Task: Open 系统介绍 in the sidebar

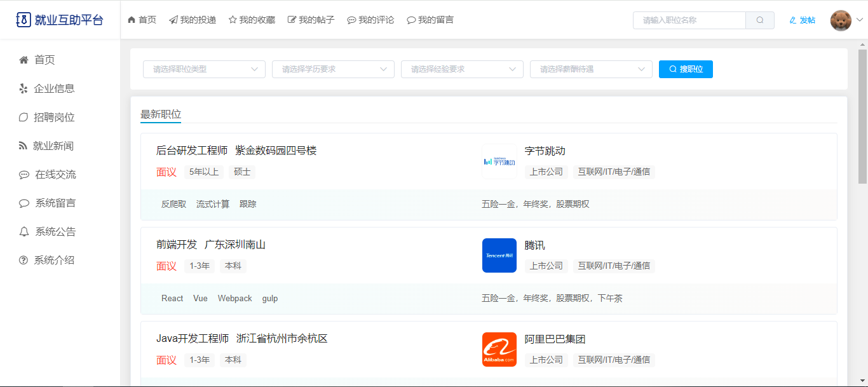Action: (54, 261)
